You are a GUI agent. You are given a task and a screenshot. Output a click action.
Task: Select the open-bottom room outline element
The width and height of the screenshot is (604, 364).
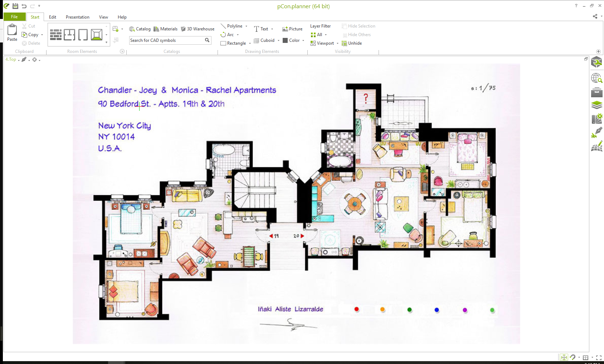pos(83,35)
